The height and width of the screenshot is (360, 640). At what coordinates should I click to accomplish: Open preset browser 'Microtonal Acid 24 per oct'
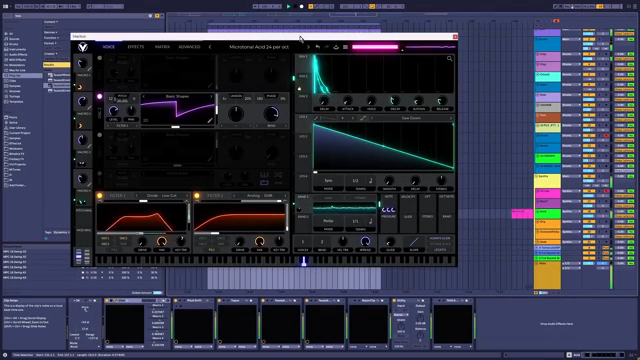point(259,47)
